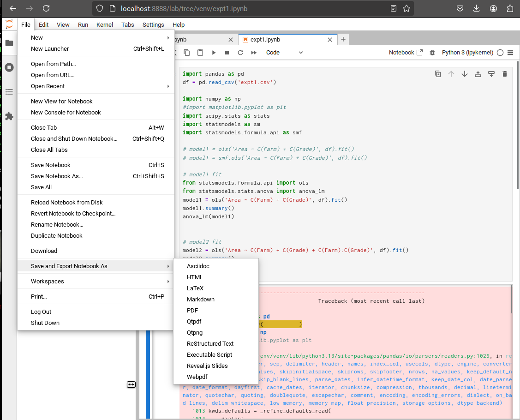Click the notebook vertical scrollbar

(x=518, y=125)
